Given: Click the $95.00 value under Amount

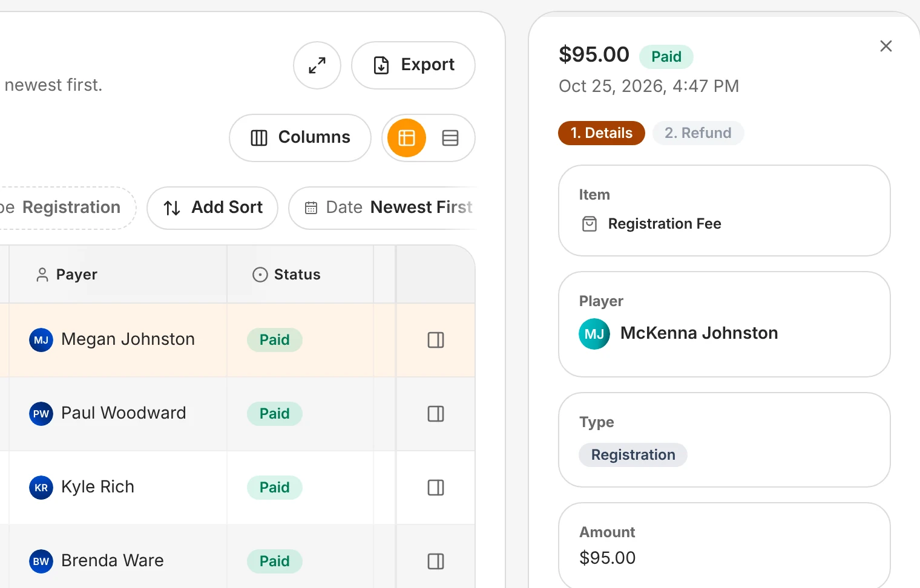Looking at the screenshot, I should pos(608,558).
